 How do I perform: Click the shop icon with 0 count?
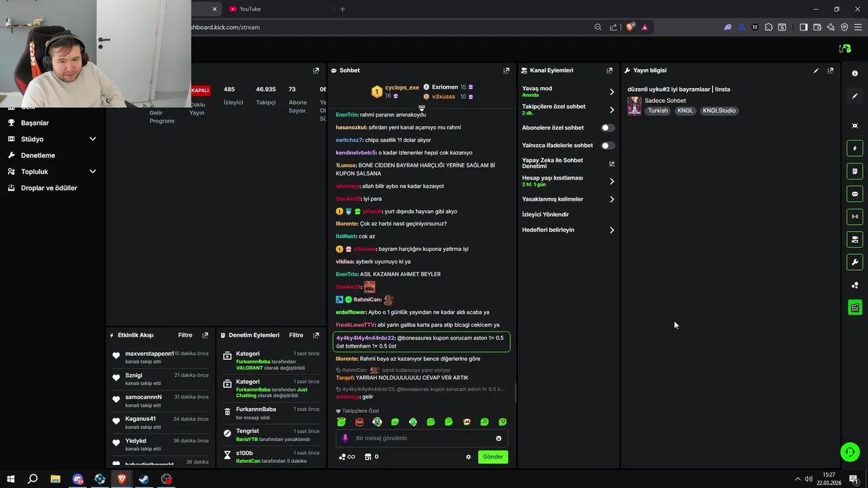tap(372, 457)
